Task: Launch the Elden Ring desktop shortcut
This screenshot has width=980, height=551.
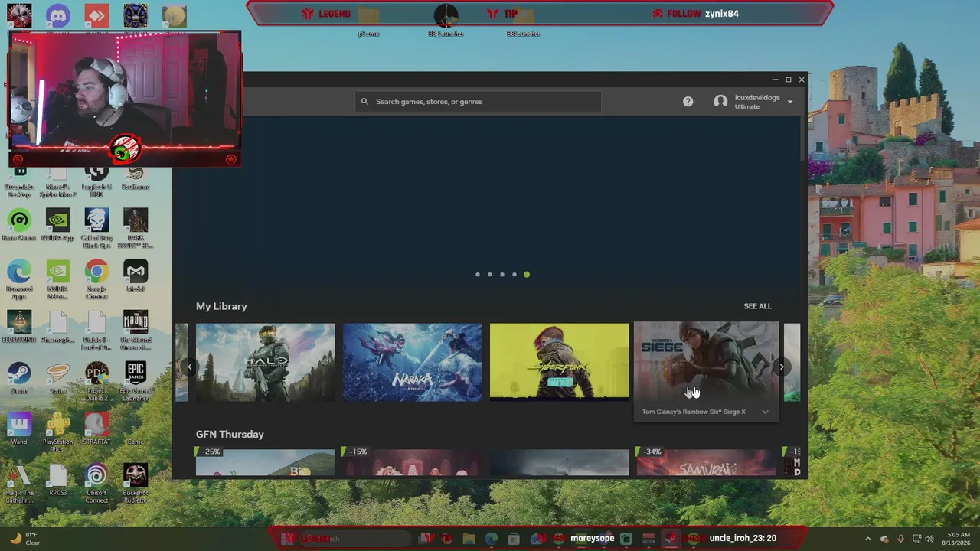Action: (x=19, y=327)
